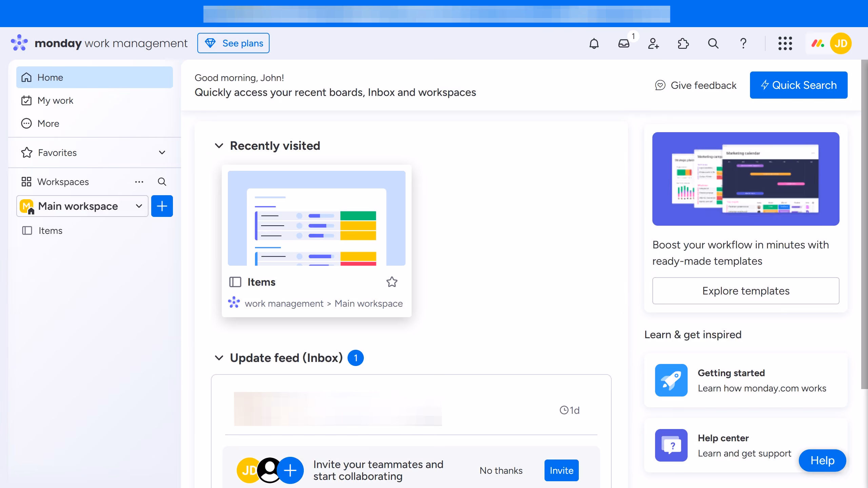
Task: Collapse the Update feed (Inbox) section
Action: tap(219, 358)
